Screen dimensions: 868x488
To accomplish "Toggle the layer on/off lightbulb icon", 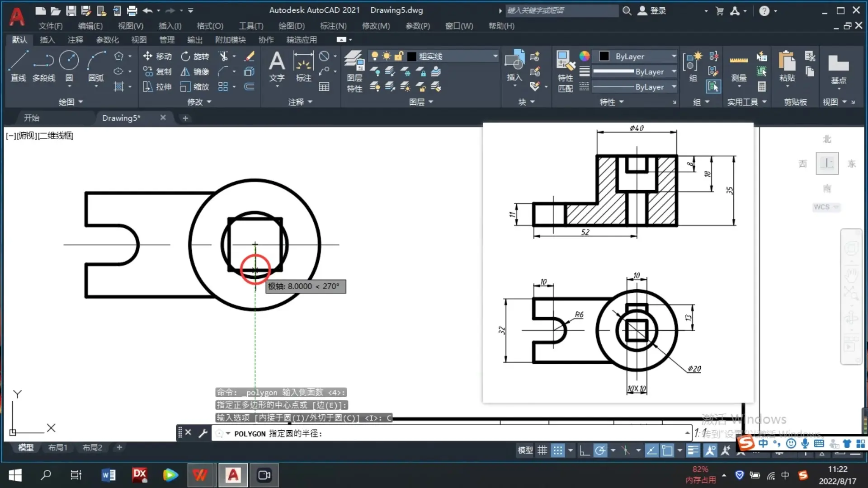I will click(x=374, y=56).
